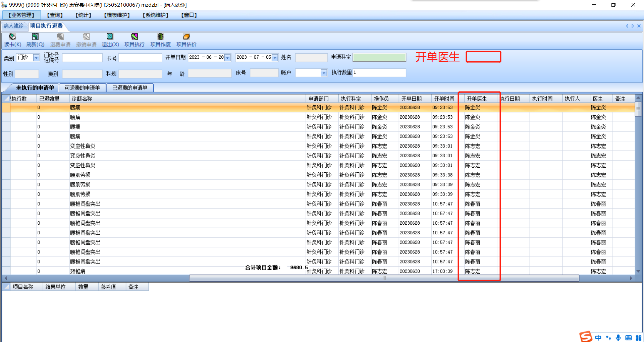The image size is (644, 342).
Task: Click the 卡号 input field
Action: [x=140, y=58]
